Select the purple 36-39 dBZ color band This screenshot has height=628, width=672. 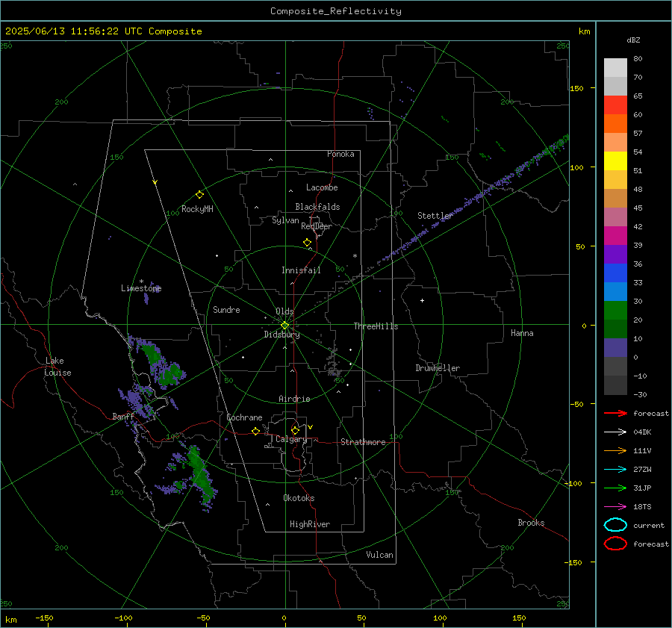(615, 254)
